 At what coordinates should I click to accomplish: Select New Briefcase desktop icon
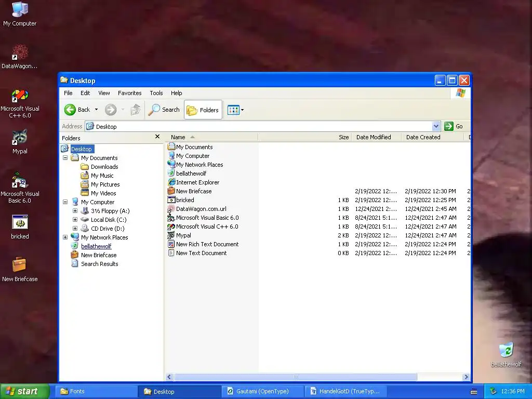20,270
